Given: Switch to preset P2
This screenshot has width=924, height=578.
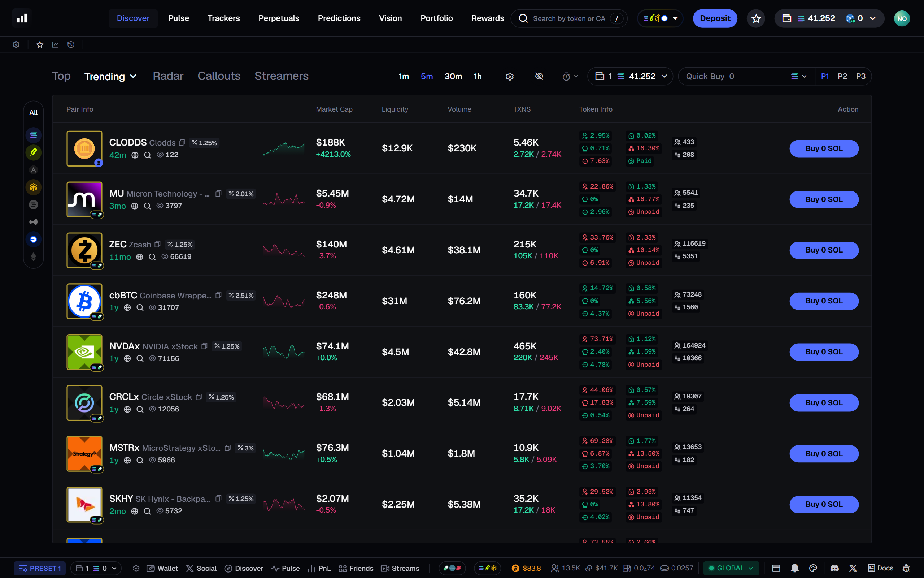Looking at the screenshot, I should click(x=842, y=76).
